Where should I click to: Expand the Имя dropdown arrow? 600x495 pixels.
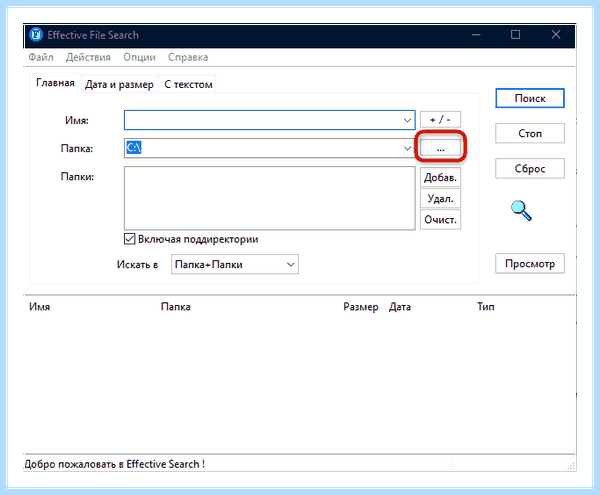(407, 120)
